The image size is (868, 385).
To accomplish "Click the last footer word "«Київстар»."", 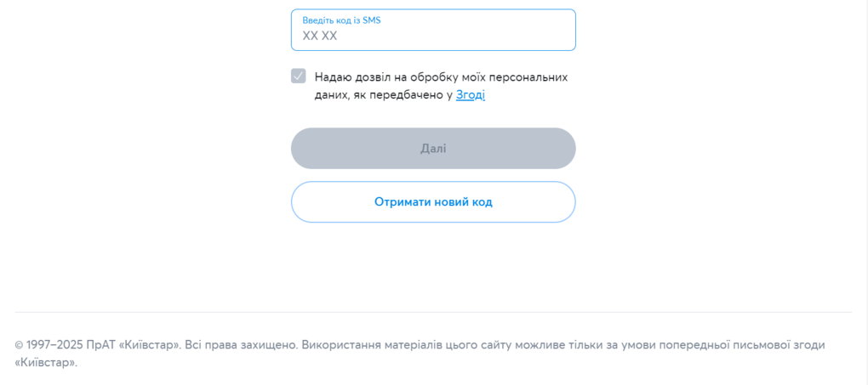I will click(x=46, y=363).
